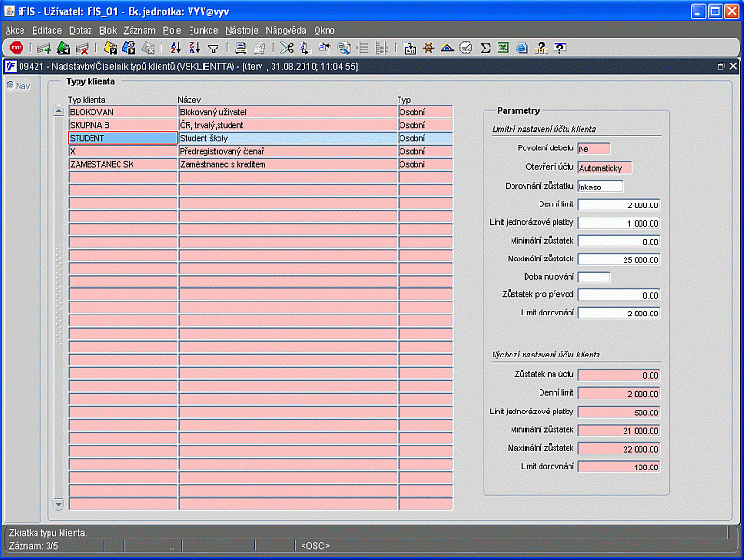The image size is (744, 560).
Task: Click the Sigma sum icon
Action: (485, 48)
